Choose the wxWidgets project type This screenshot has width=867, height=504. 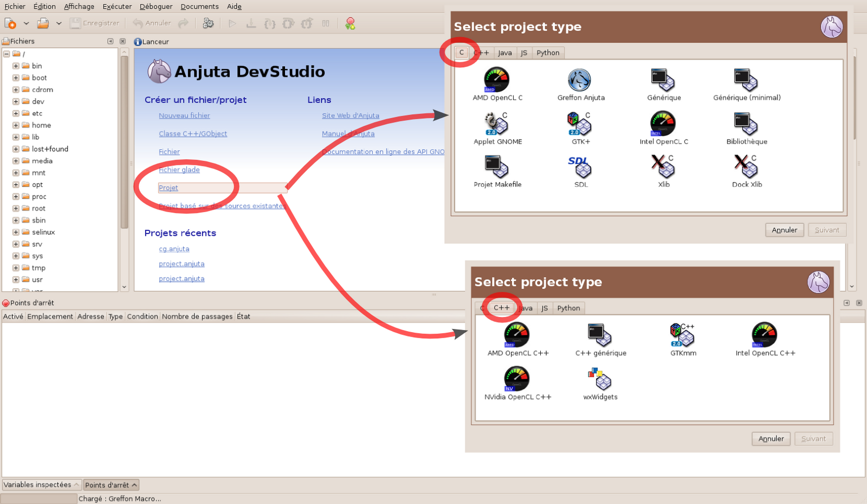[600, 384]
